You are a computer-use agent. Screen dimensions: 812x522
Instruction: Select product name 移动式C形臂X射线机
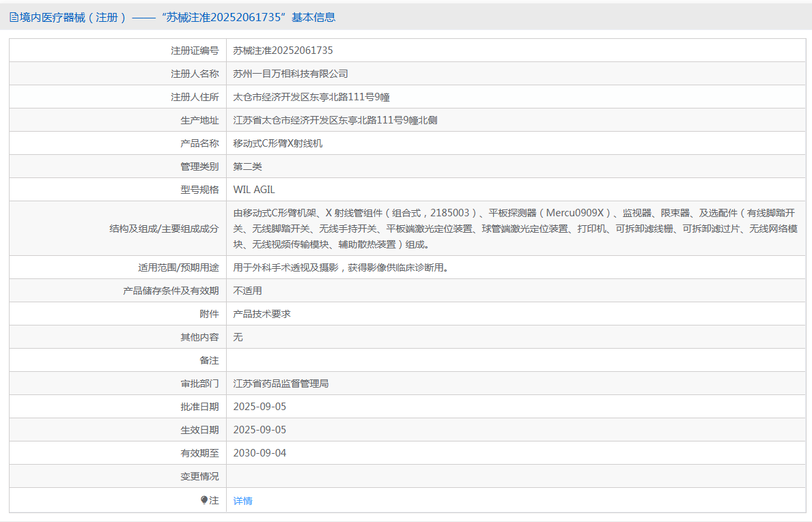pos(277,143)
